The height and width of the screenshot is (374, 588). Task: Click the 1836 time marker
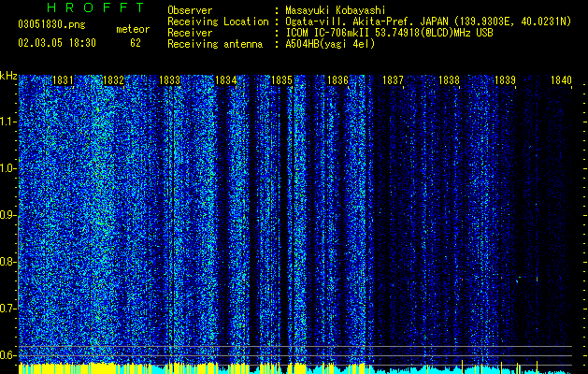point(337,79)
